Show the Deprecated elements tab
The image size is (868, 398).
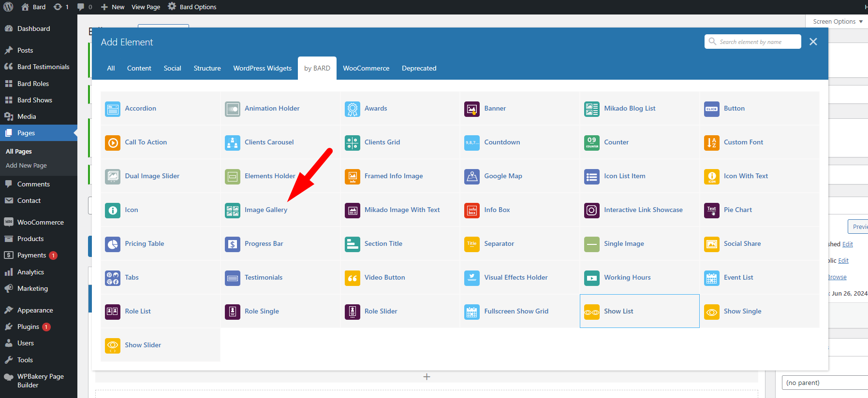[x=419, y=68]
